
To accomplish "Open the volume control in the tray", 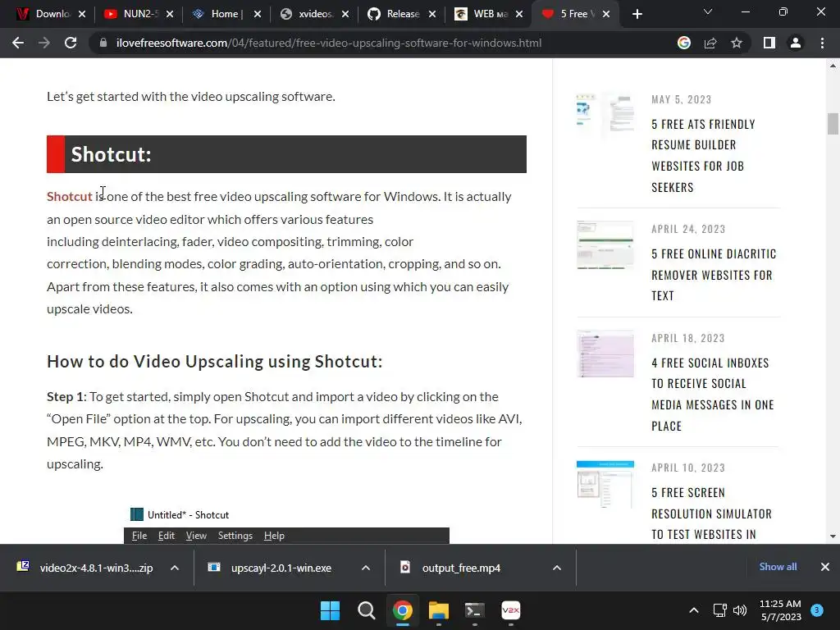I will pos(740,610).
